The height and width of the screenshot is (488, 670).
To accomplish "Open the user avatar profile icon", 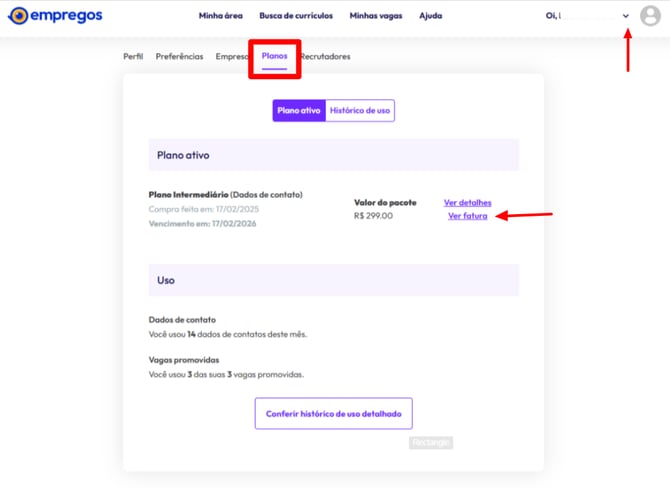I will [x=650, y=16].
